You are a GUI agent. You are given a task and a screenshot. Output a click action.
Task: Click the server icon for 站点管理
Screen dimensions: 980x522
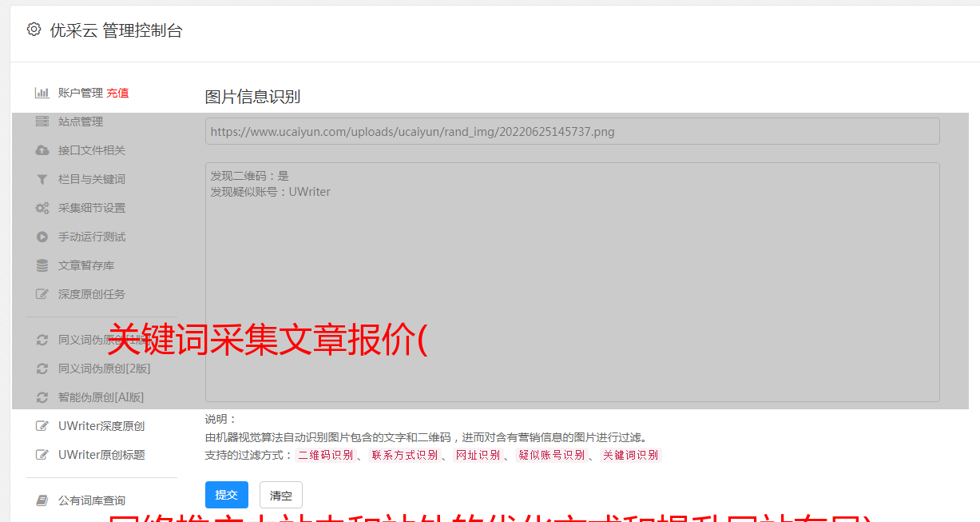tap(42, 122)
